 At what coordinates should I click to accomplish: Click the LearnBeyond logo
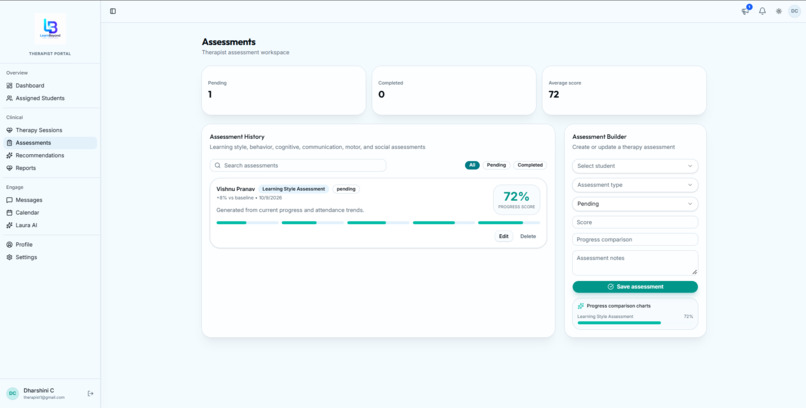click(50, 28)
